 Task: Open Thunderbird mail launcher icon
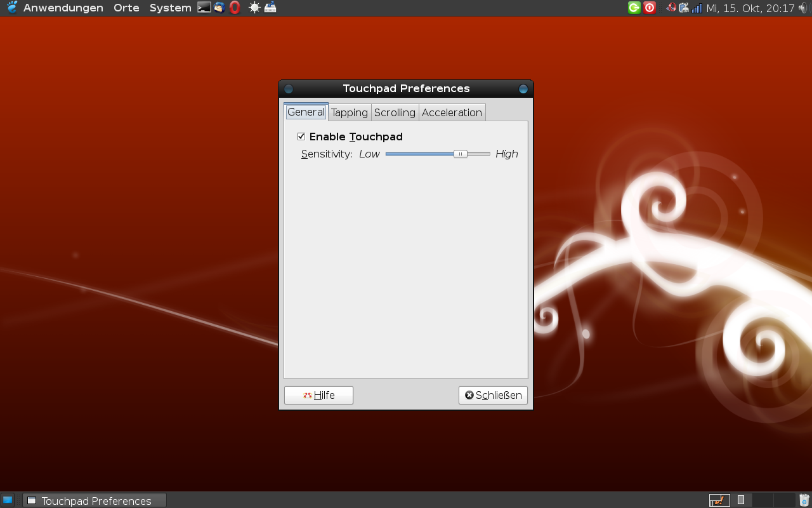pyautogui.click(x=219, y=8)
